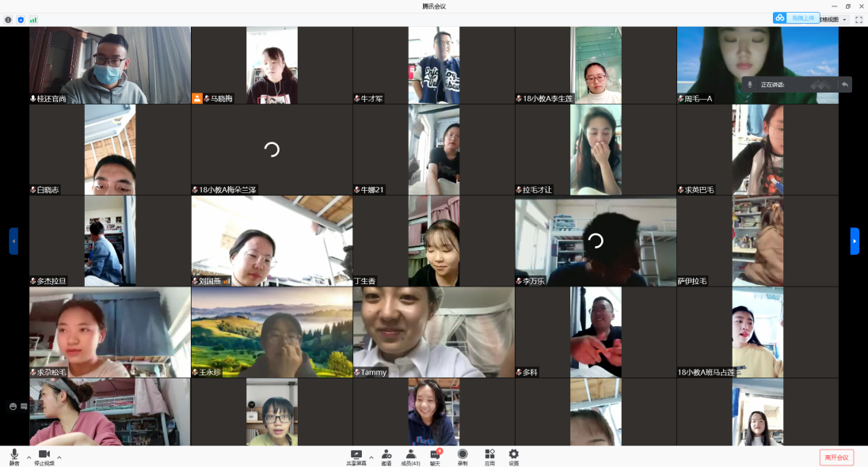Open the meeting info icon
The height and width of the screenshot is (467, 868).
[9, 20]
